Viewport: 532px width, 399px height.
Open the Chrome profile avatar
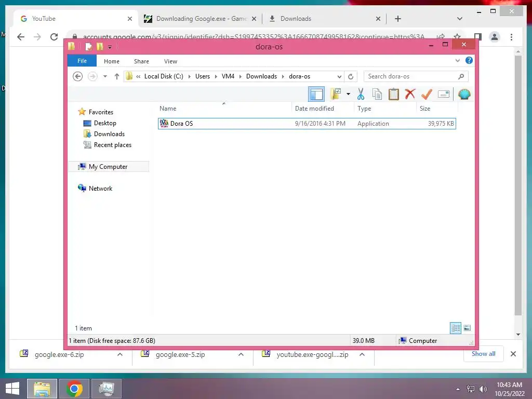click(495, 37)
